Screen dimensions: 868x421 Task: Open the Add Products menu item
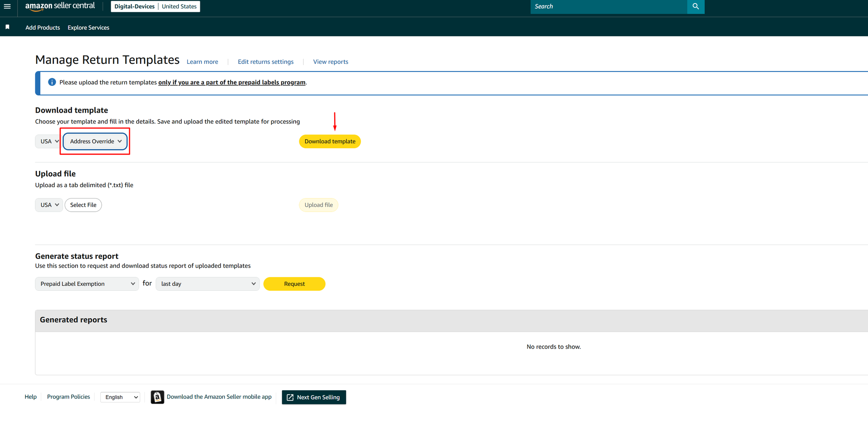click(42, 28)
